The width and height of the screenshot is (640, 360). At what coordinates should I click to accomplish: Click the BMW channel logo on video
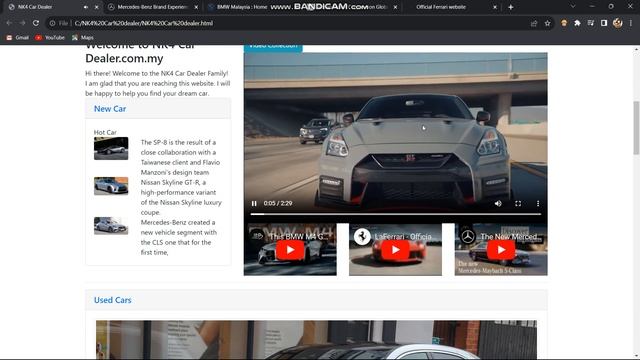pos(257,236)
